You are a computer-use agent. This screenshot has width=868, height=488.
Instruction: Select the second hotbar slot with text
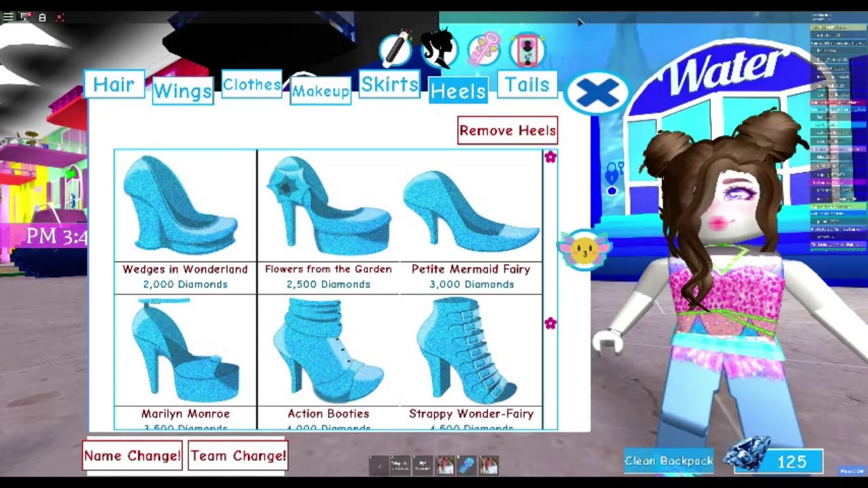[401, 465]
